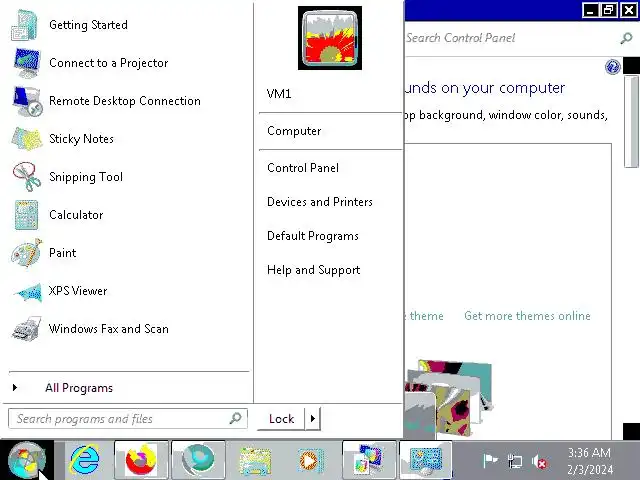This screenshot has height=480, width=640.
Task: Click the Start orb button
Action: (x=27, y=460)
